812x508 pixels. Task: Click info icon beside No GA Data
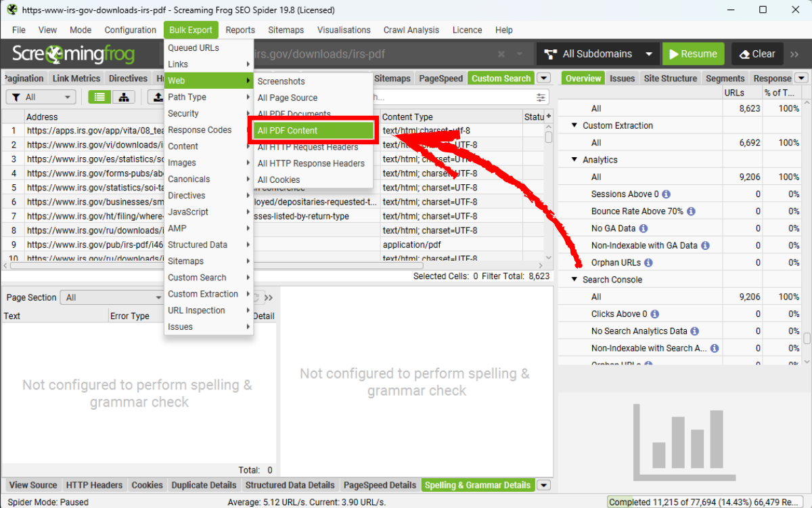click(x=643, y=229)
